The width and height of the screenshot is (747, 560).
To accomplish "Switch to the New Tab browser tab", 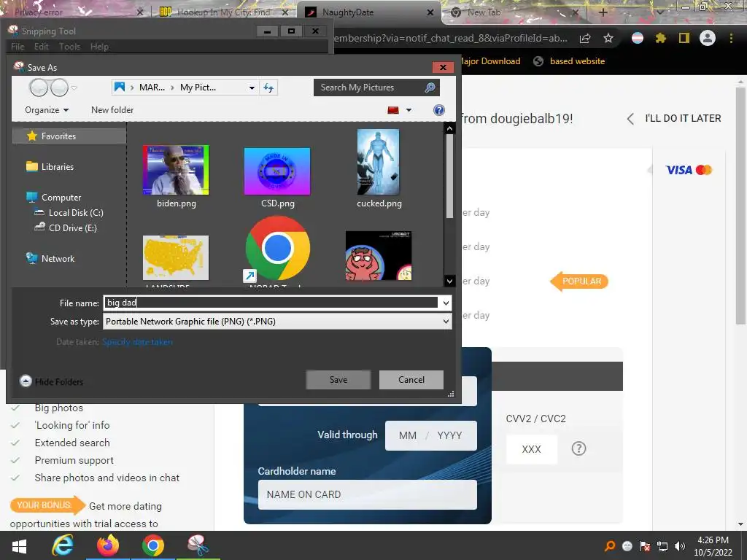I will pyautogui.click(x=516, y=12).
